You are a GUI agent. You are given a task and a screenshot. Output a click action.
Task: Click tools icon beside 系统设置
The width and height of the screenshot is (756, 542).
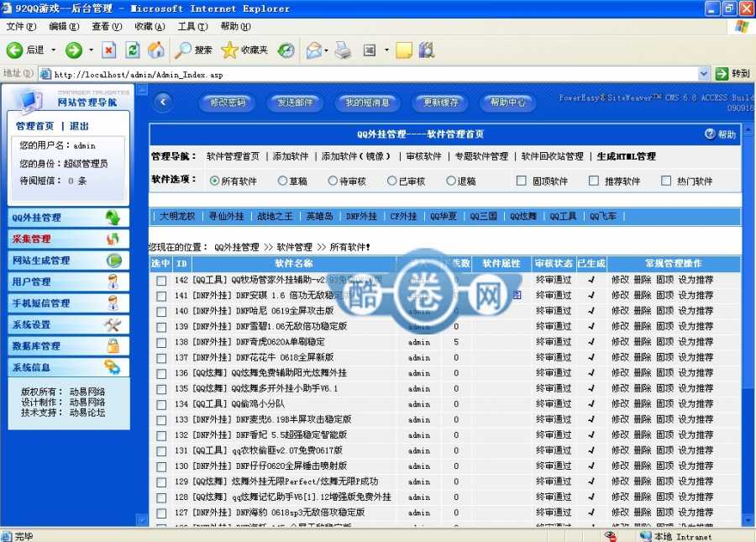113,324
